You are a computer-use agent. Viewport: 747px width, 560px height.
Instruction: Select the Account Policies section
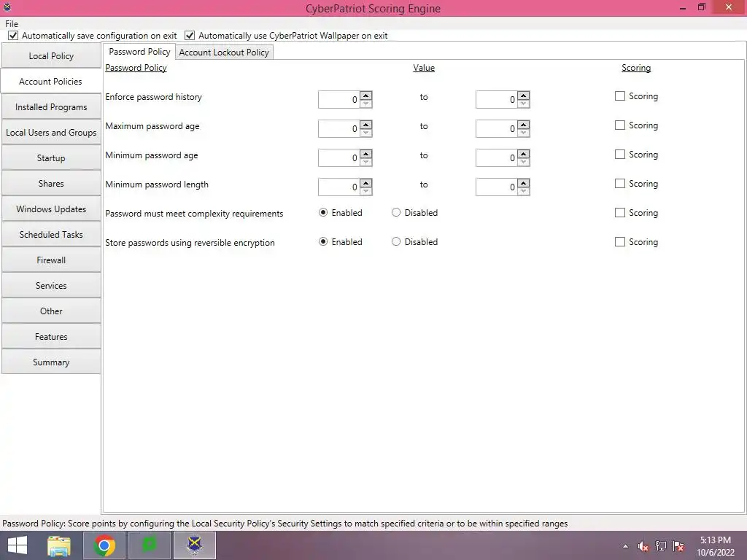51,82
